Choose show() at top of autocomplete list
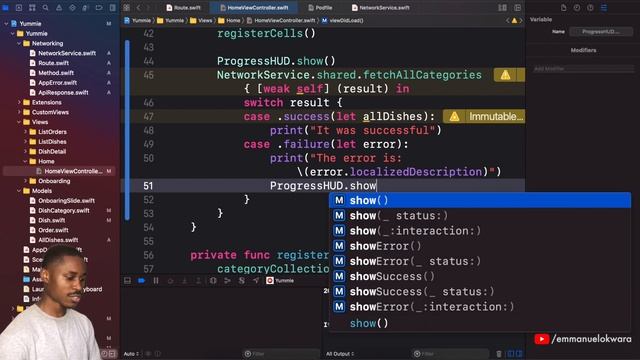The height and width of the screenshot is (360, 640). tap(480, 200)
